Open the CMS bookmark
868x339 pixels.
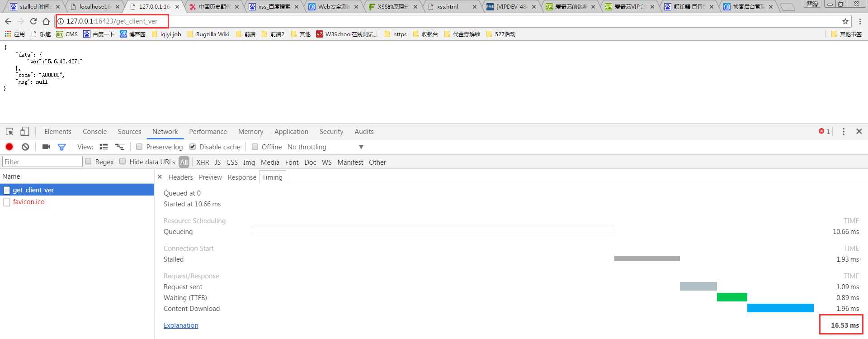click(x=67, y=34)
